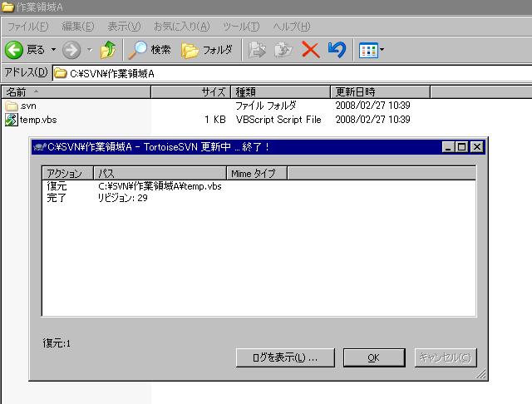The image size is (532, 404).
Task: Click the ログを表示(L)... button
Action: click(x=285, y=357)
